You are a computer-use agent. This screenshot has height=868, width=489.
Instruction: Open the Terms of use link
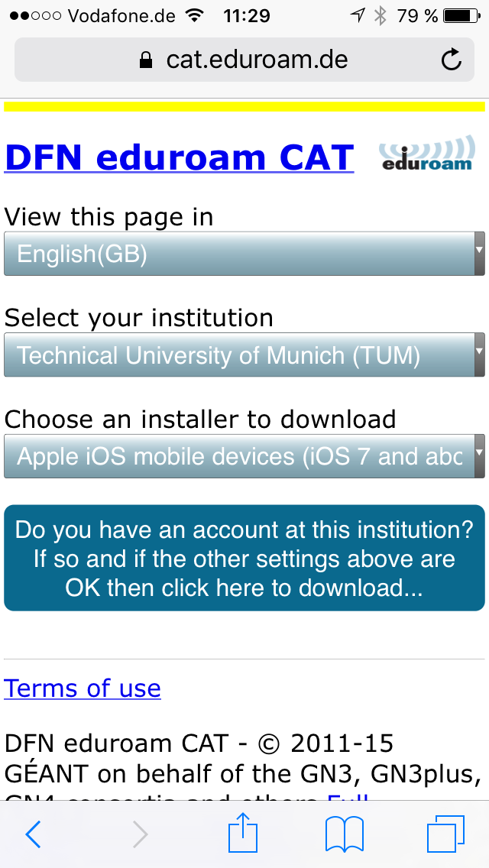click(83, 688)
